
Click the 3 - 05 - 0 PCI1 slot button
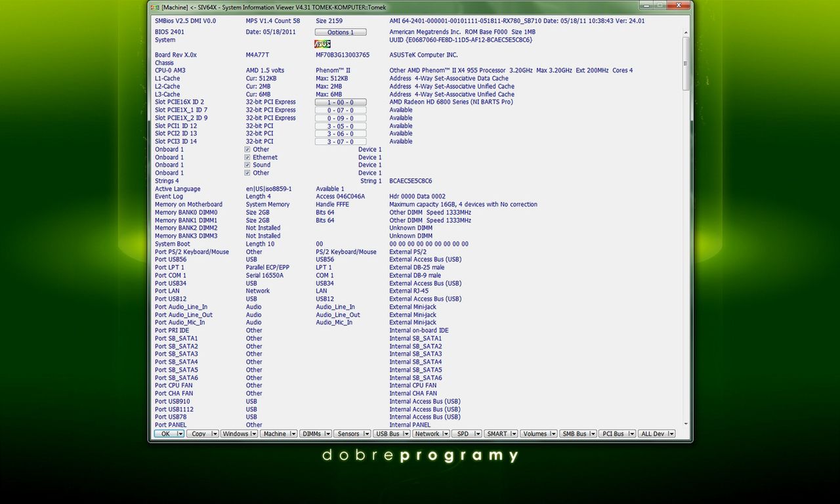341,126
